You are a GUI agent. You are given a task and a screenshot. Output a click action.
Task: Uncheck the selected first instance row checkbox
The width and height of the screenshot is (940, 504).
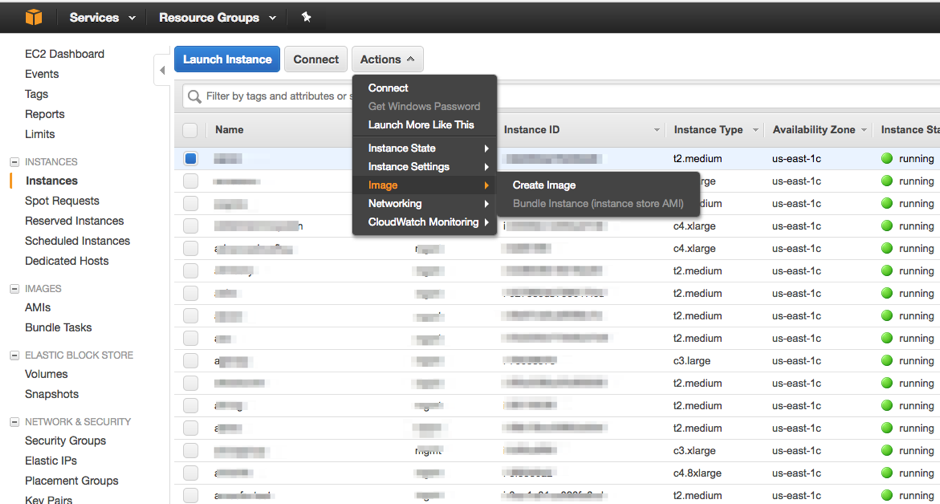(190, 158)
